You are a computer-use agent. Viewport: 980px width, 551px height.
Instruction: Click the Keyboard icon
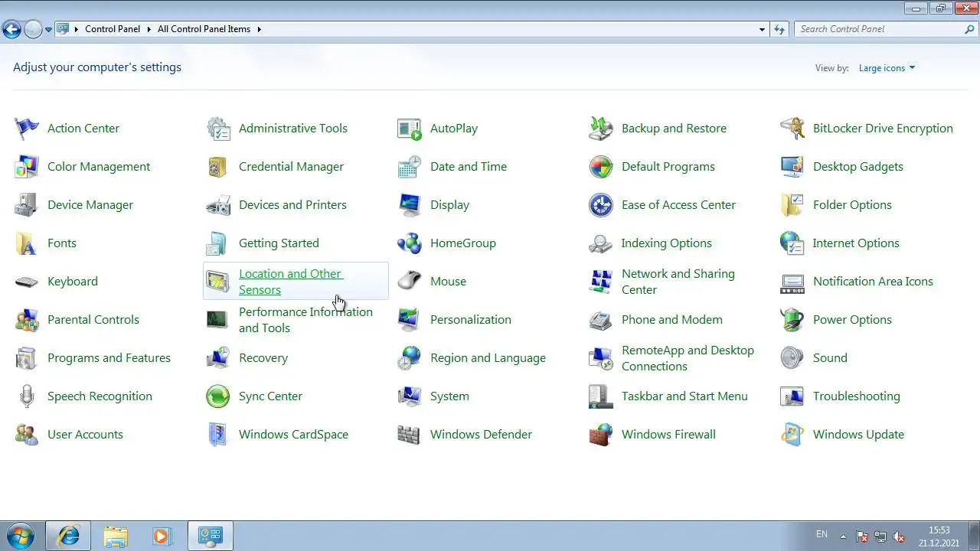pyautogui.click(x=27, y=282)
